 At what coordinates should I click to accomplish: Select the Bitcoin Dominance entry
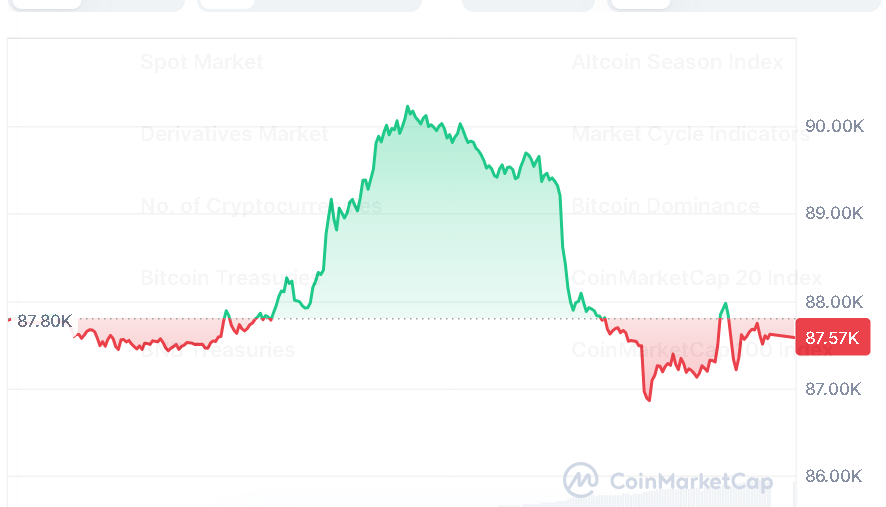click(665, 206)
